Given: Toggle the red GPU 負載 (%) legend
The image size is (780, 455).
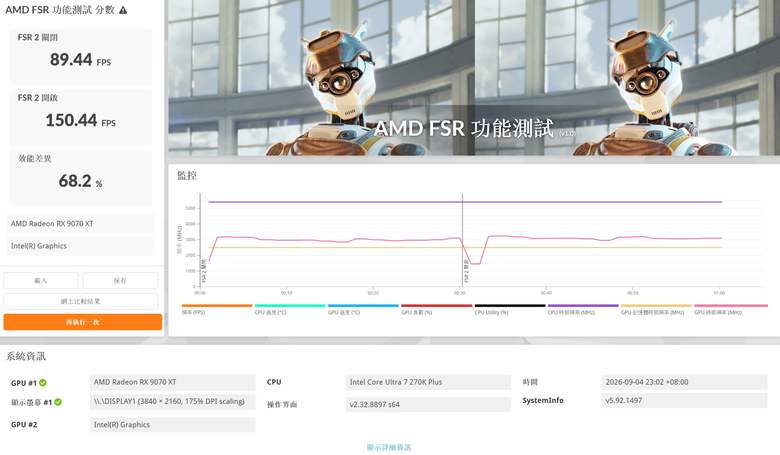Looking at the screenshot, I should (x=436, y=309).
